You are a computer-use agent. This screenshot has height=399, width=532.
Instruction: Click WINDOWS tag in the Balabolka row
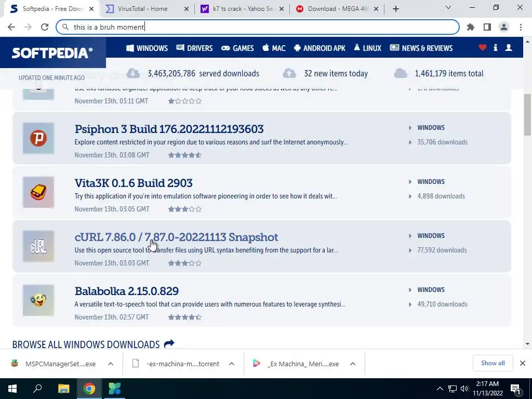point(431,289)
